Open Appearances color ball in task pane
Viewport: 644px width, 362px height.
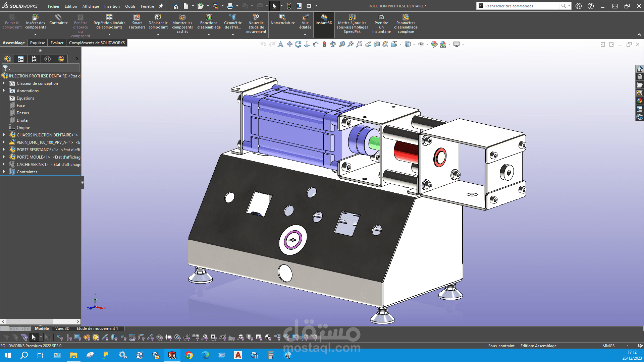pos(640,101)
